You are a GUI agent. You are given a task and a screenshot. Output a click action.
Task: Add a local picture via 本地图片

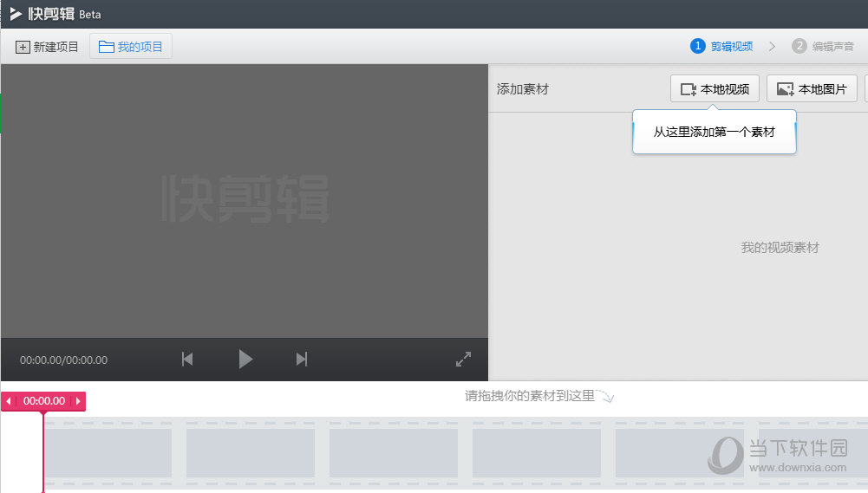point(813,89)
